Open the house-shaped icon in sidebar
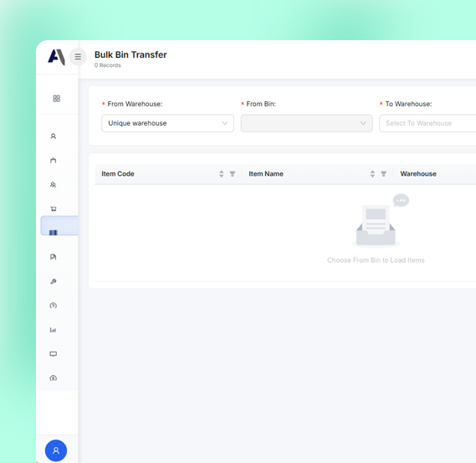 pyautogui.click(x=54, y=160)
